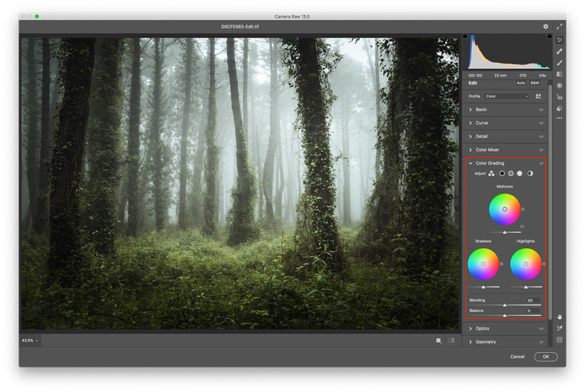Select the Shadows-only adjust mode
Screen dimensions: 585x392
coord(502,173)
